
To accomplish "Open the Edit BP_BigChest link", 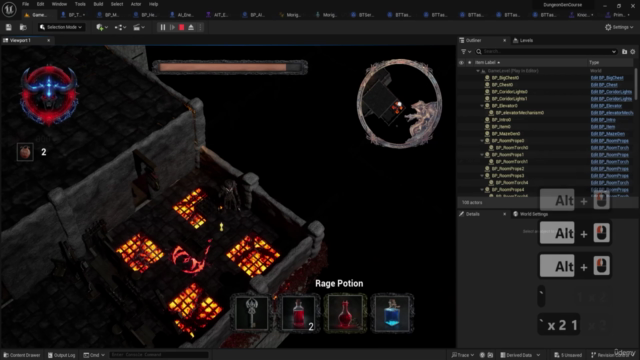I will 607,78.
